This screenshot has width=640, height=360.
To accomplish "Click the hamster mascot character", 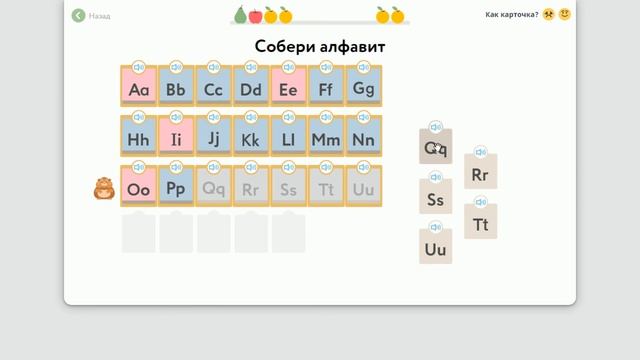I will coord(104,188).
